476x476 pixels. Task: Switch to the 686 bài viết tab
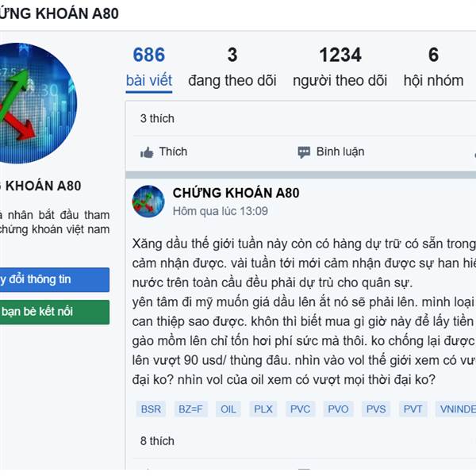click(x=149, y=67)
